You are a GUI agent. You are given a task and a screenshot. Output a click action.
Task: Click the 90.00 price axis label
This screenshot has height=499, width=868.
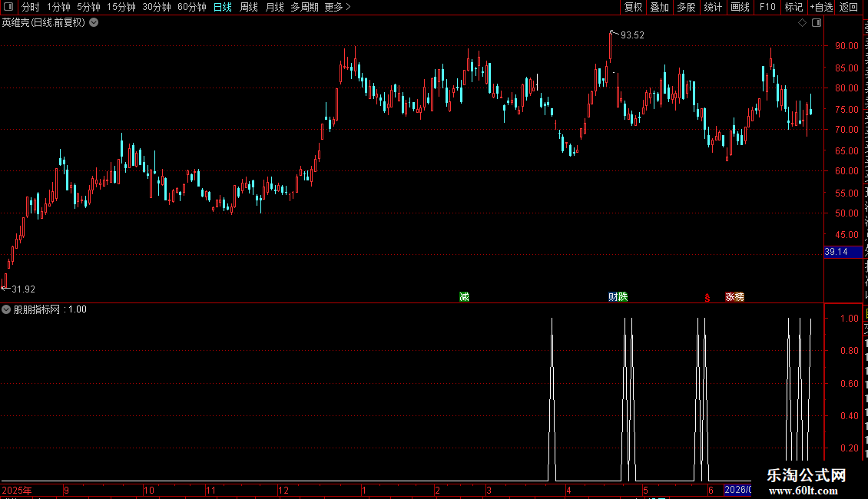[847, 46]
